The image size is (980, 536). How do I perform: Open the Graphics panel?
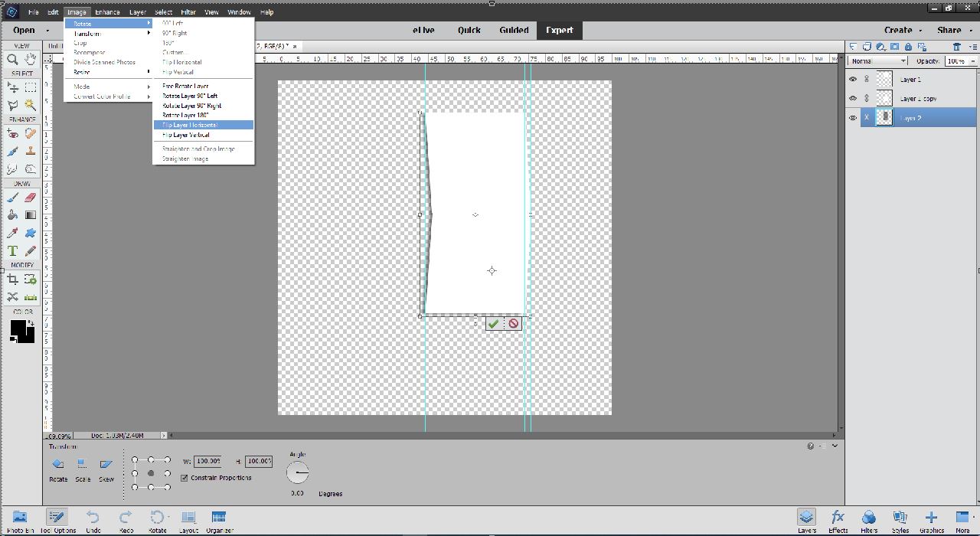click(932, 521)
